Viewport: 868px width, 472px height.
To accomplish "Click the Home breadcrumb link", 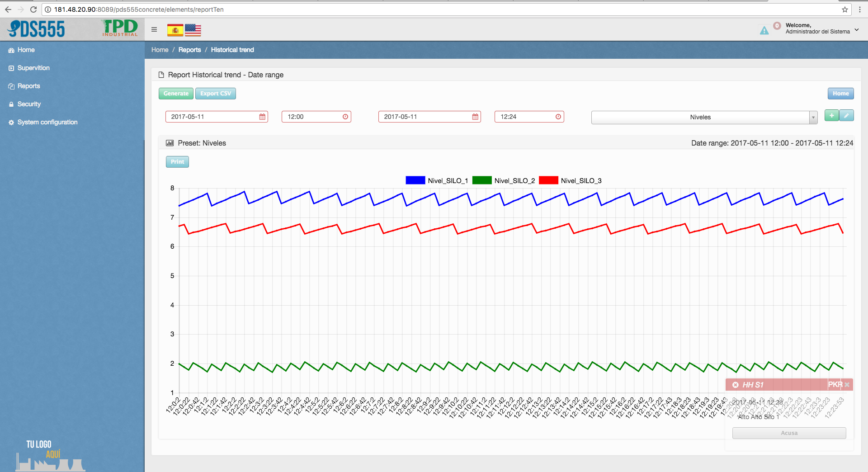I will pos(160,50).
